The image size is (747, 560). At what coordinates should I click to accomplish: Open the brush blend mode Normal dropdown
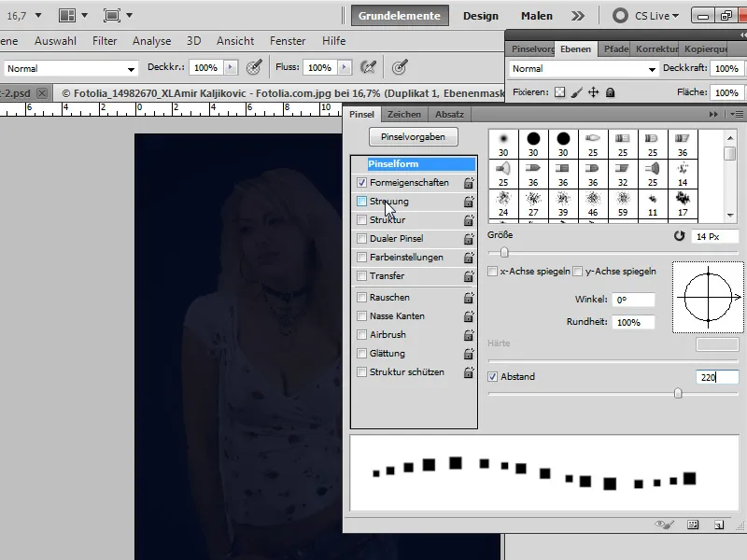tap(71, 68)
